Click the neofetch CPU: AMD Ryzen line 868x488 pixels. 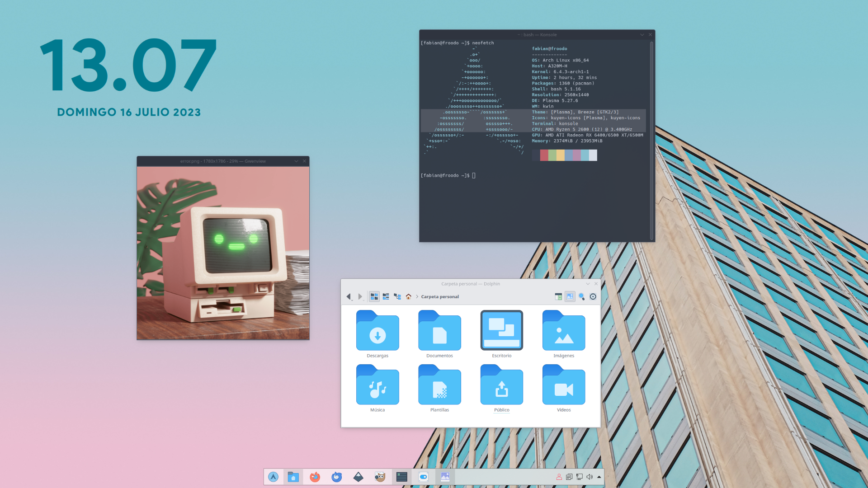582,129
